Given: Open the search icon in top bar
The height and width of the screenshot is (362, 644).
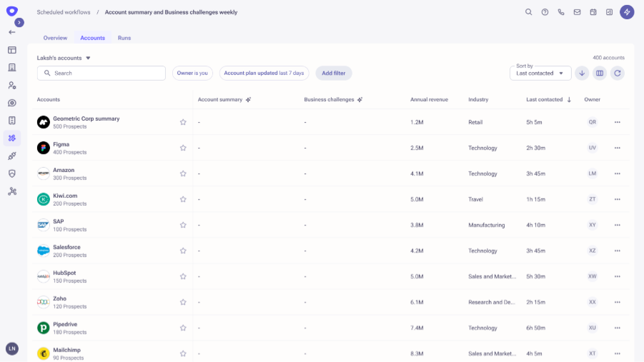Looking at the screenshot, I should (x=529, y=12).
